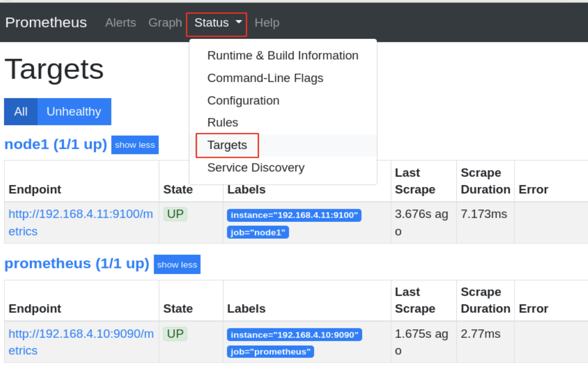The width and height of the screenshot is (588, 366).
Task: Collapse prometheus group with show less
Action: 177,264
